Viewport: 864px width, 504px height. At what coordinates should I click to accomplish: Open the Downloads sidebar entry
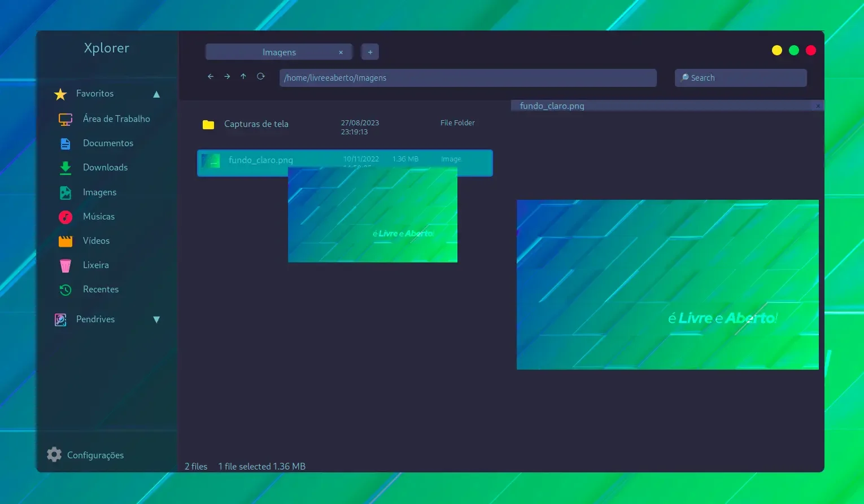[x=93, y=168]
